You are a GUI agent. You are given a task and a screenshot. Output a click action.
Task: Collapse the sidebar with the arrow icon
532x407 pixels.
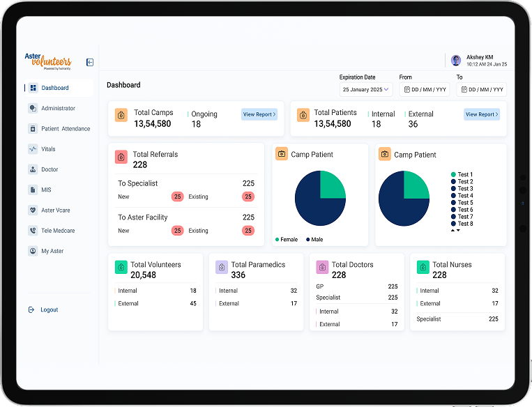[x=90, y=63]
